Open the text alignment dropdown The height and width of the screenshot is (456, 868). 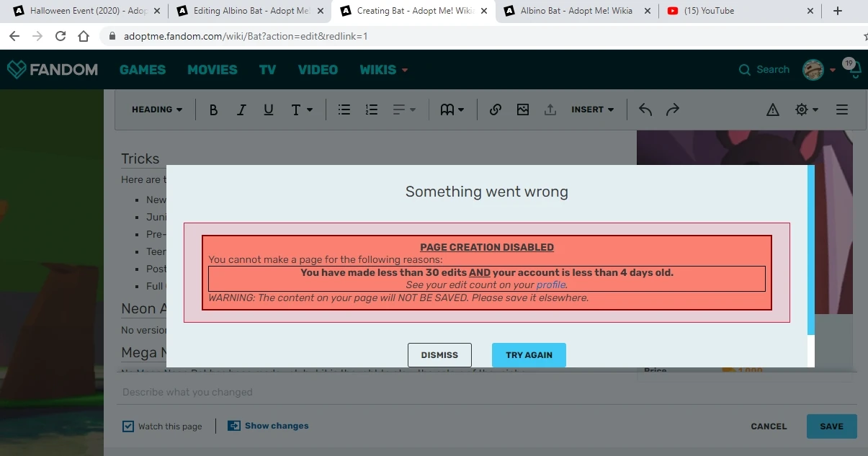click(x=404, y=109)
